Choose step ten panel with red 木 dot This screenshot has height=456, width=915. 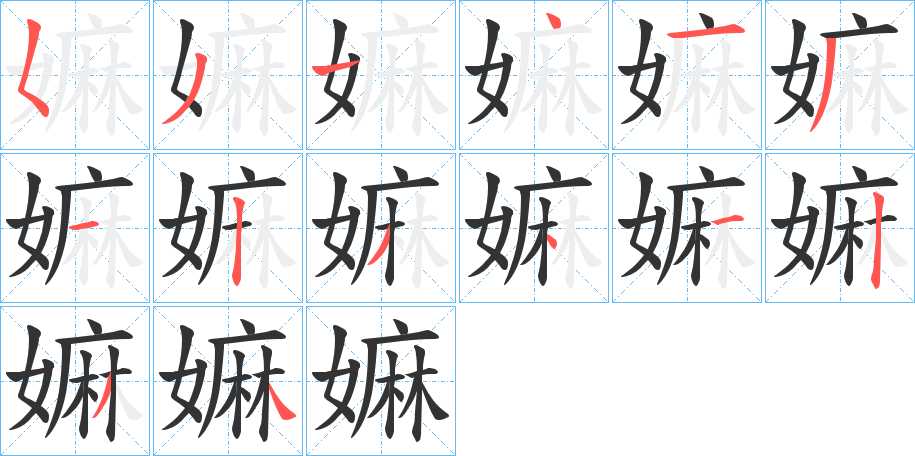(x=533, y=228)
